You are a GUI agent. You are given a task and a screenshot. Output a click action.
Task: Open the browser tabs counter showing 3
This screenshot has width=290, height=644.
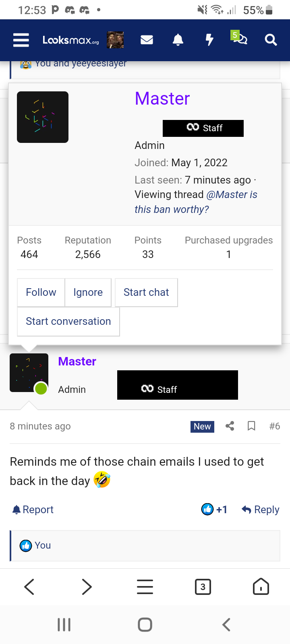[203, 587]
